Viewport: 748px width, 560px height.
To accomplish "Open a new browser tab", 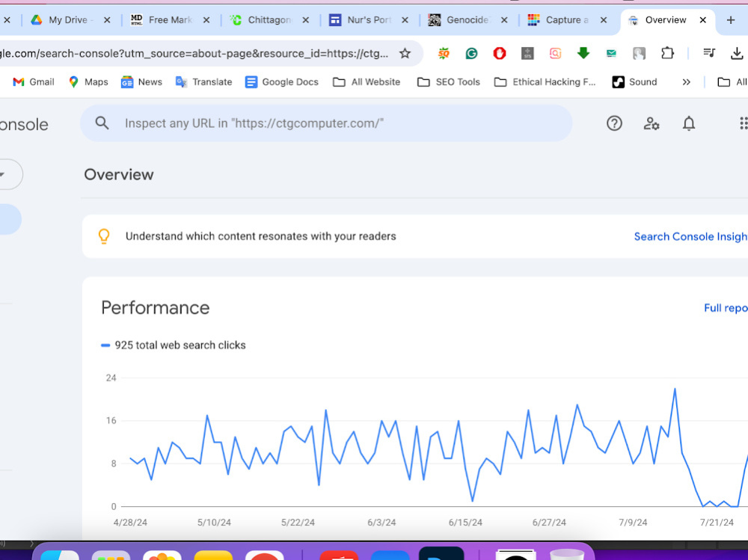I will pyautogui.click(x=730, y=20).
